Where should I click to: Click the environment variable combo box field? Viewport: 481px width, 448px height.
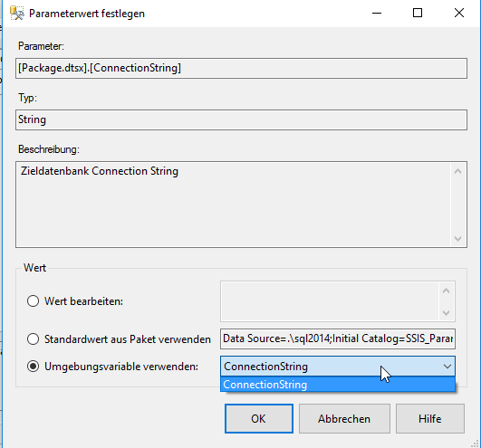click(338, 367)
